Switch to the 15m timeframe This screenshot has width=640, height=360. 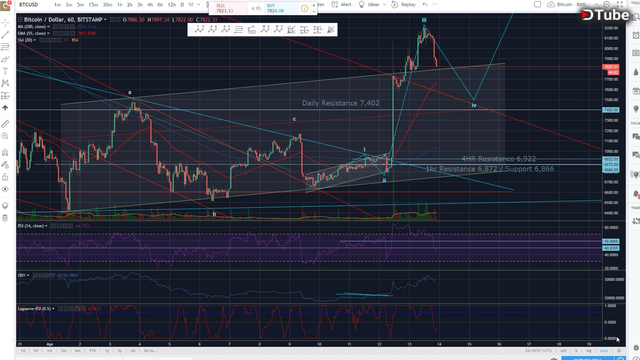tap(93, 4)
